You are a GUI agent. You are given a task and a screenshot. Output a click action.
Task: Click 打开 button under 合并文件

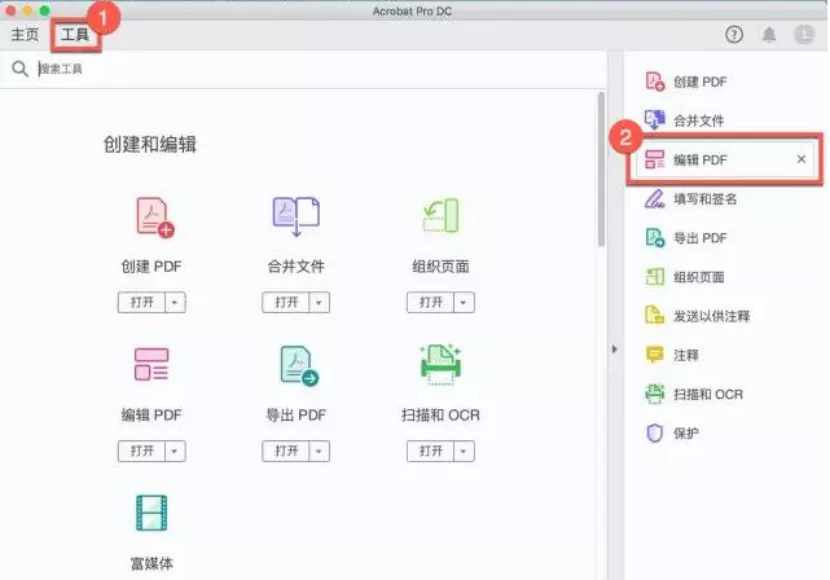pos(286,303)
